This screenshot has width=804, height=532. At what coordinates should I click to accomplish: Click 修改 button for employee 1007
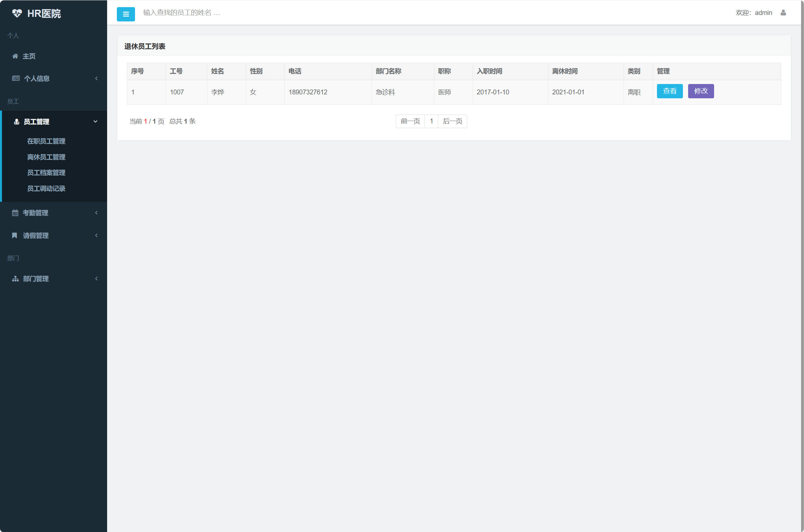coord(700,91)
